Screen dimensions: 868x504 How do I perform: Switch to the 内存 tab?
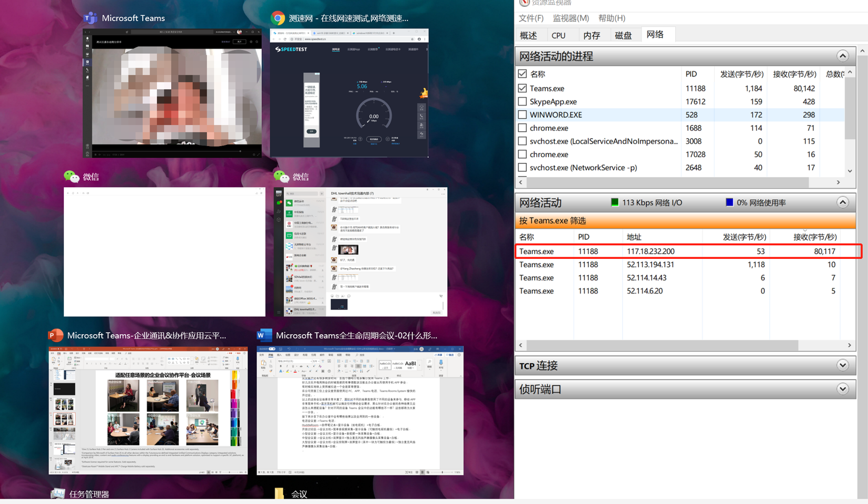(x=591, y=35)
